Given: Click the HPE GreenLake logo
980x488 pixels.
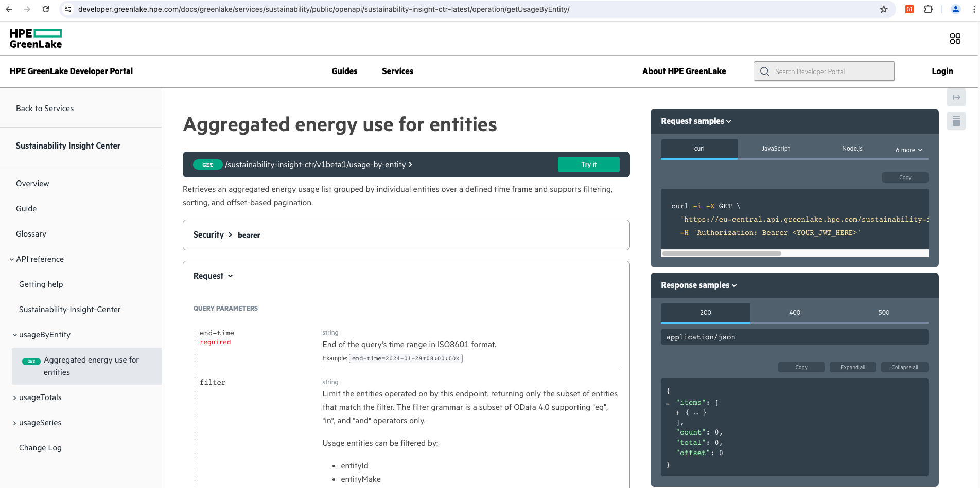Looking at the screenshot, I should (36, 39).
